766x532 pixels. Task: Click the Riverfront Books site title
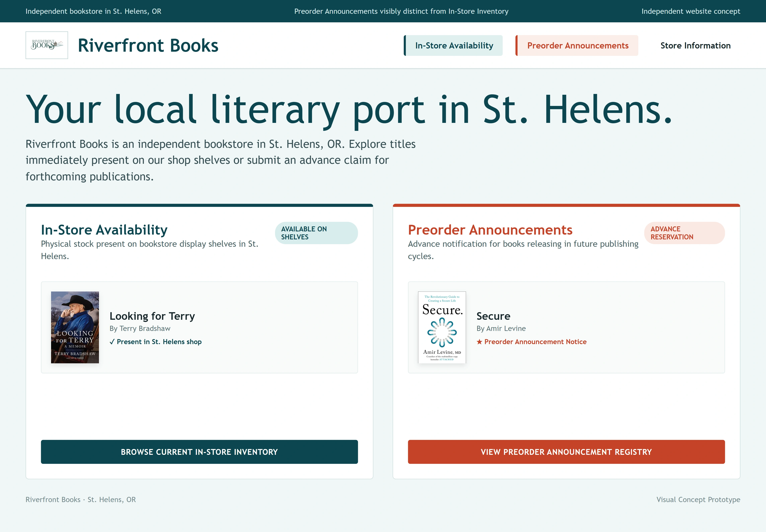point(148,45)
